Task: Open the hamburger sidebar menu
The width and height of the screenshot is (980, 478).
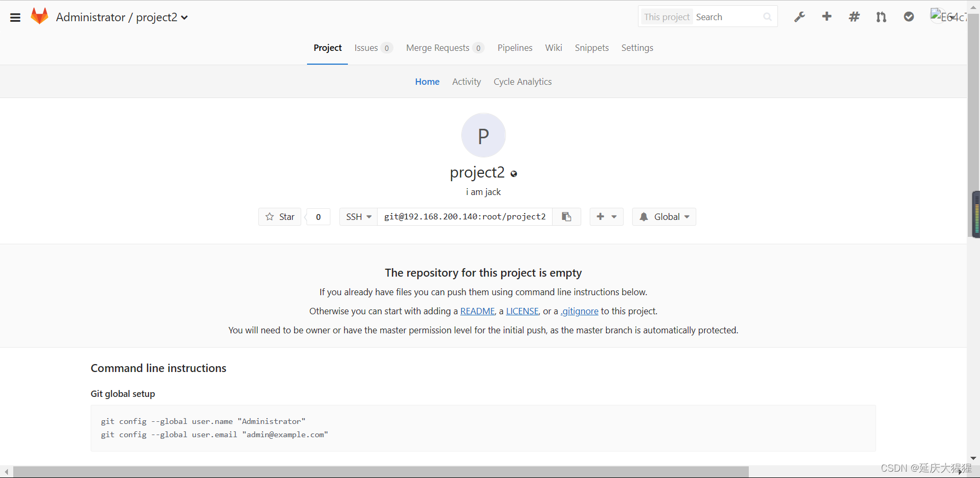Action: (15, 17)
